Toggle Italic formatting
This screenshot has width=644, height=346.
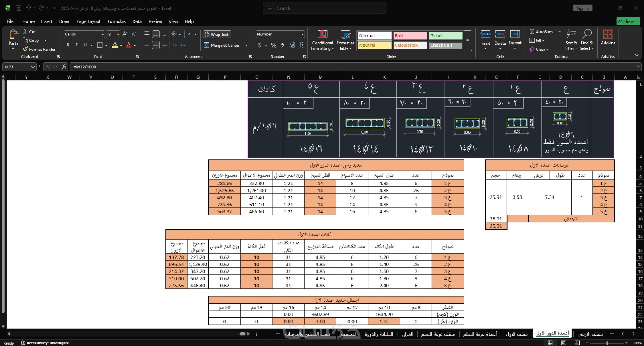pyautogui.click(x=76, y=45)
